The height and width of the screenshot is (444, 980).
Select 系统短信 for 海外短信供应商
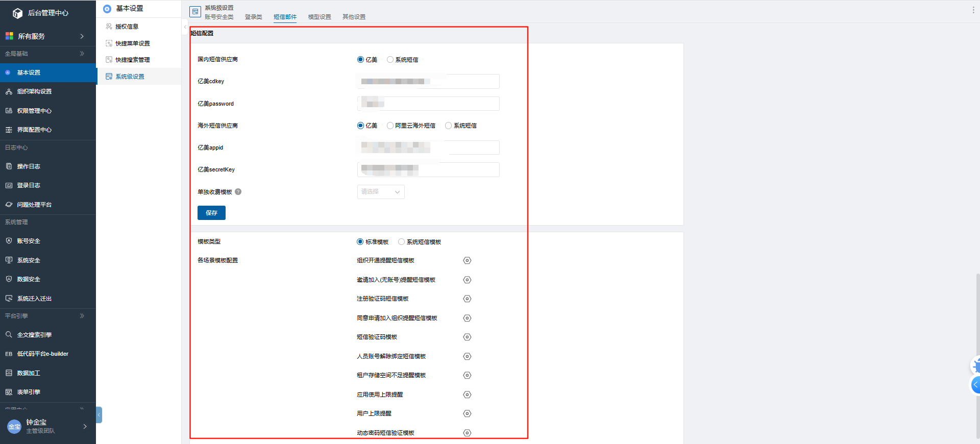pos(448,126)
